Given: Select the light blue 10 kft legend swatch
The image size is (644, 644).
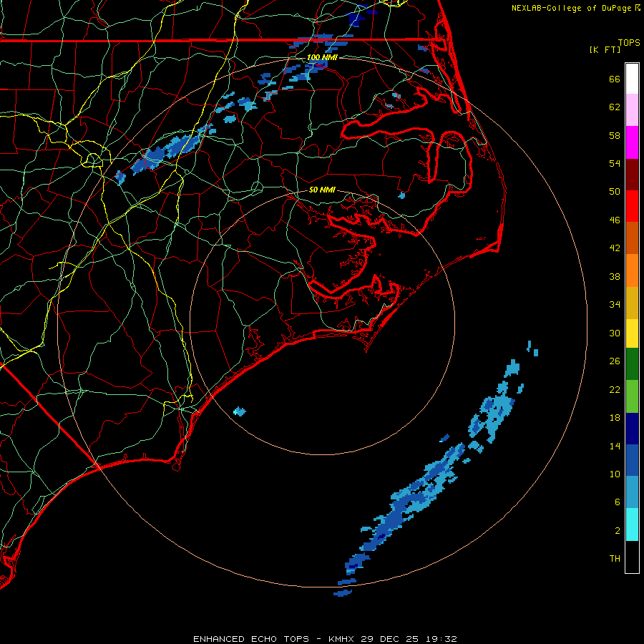Looking at the screenshot, I should pos(632,492).
